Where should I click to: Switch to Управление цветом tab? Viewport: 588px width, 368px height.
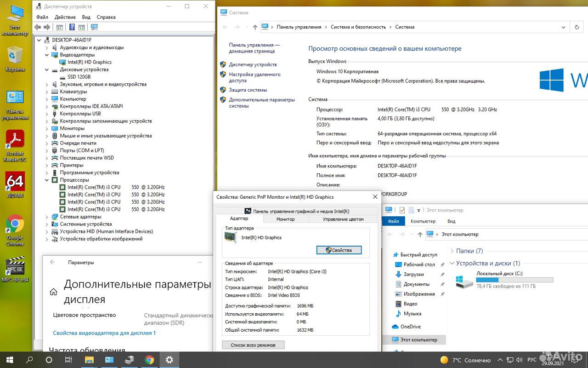tap(343, 219)
